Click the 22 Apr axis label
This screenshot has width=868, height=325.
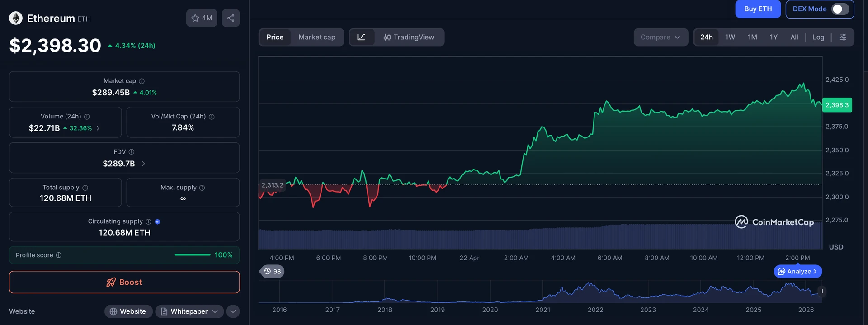pos(469,258)
